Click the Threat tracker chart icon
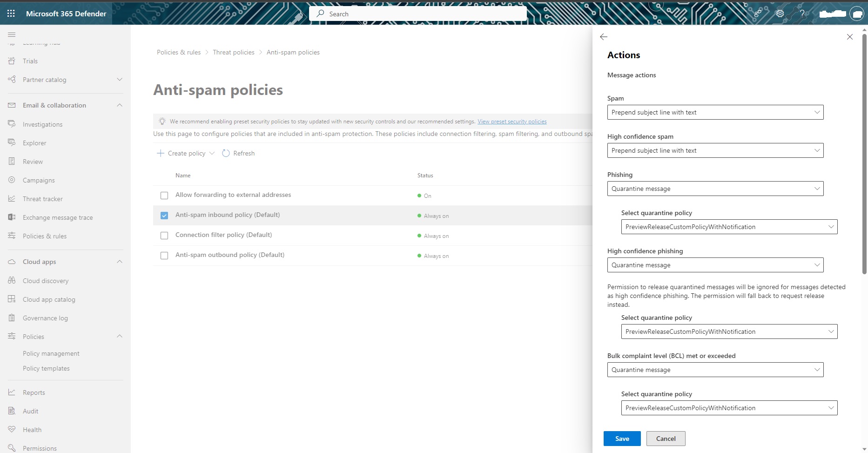Viewport: 868px width, 453px height. tap(12, 199)
